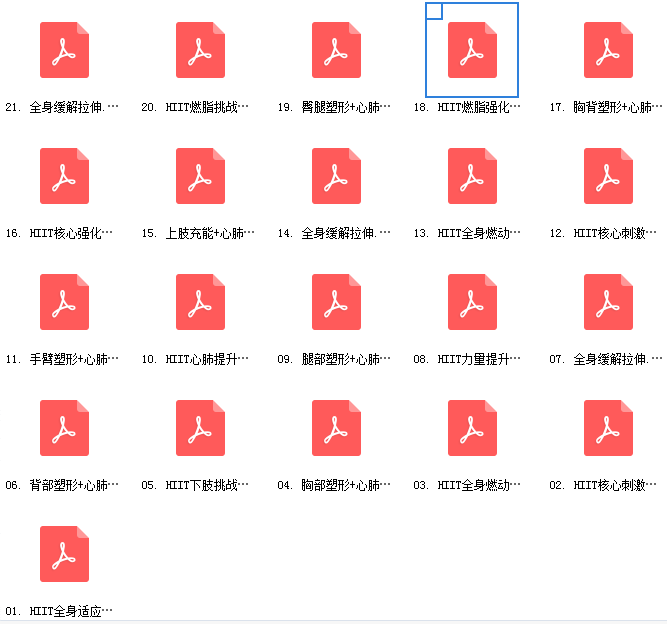Click the file name 11. 手臂塑形+心肺

click(x=62, y=359)
